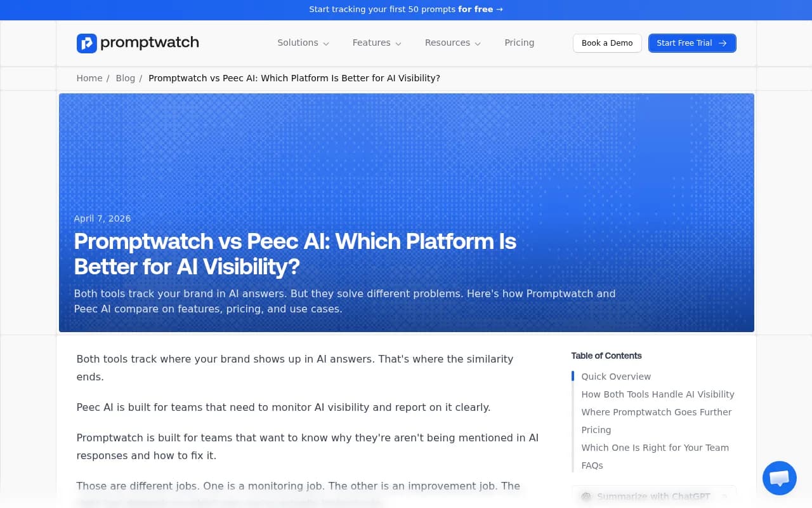Go to Home via breadcrumb
The height and width of the screenshot is (508, 812).
point(89,78)
